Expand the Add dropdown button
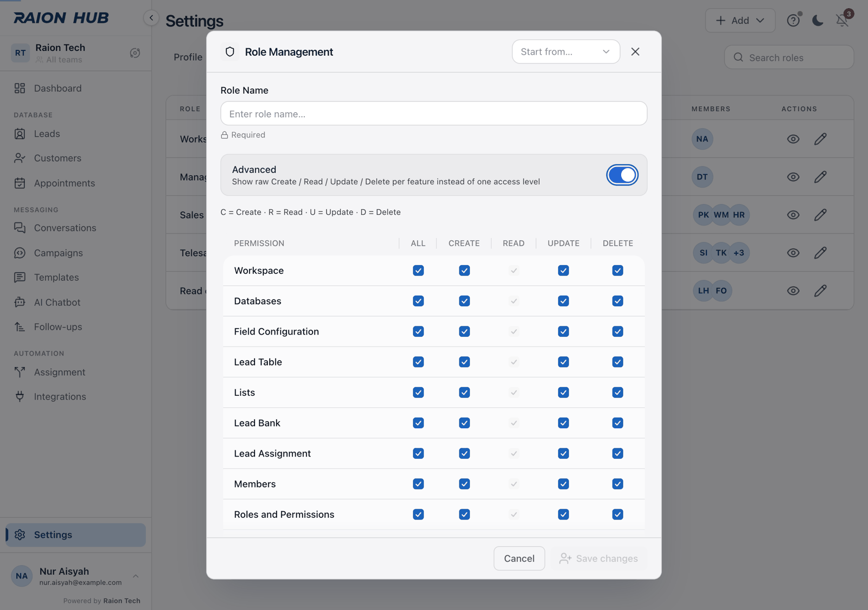 (740, 20)
